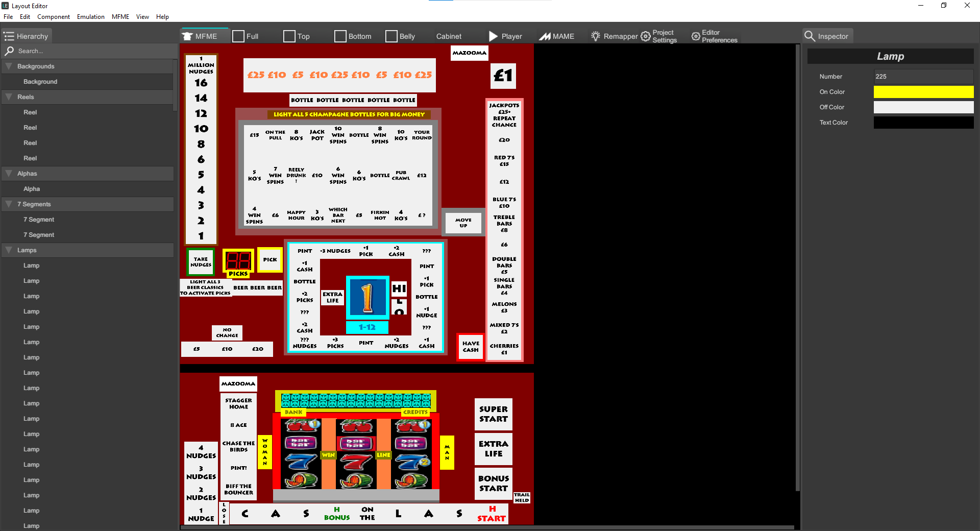Select the blue number 1 reel graphic

pyautogui.click(x=367, y=298)
